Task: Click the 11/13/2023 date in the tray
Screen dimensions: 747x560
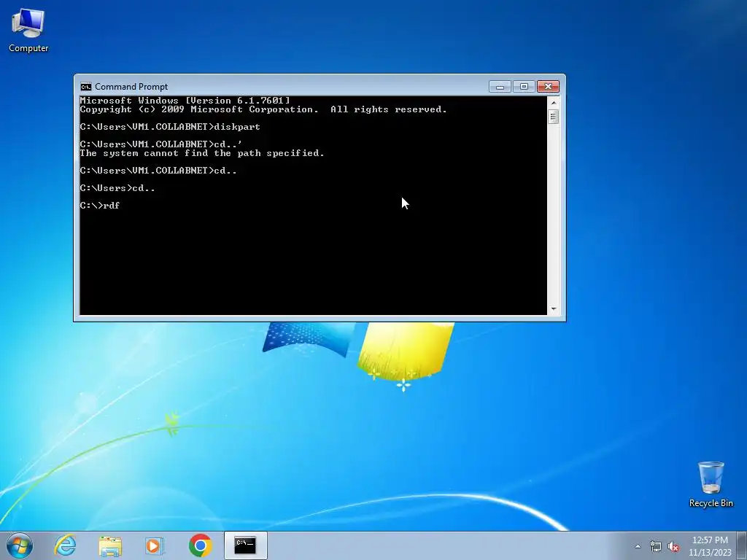Action: tap(710, 553)
